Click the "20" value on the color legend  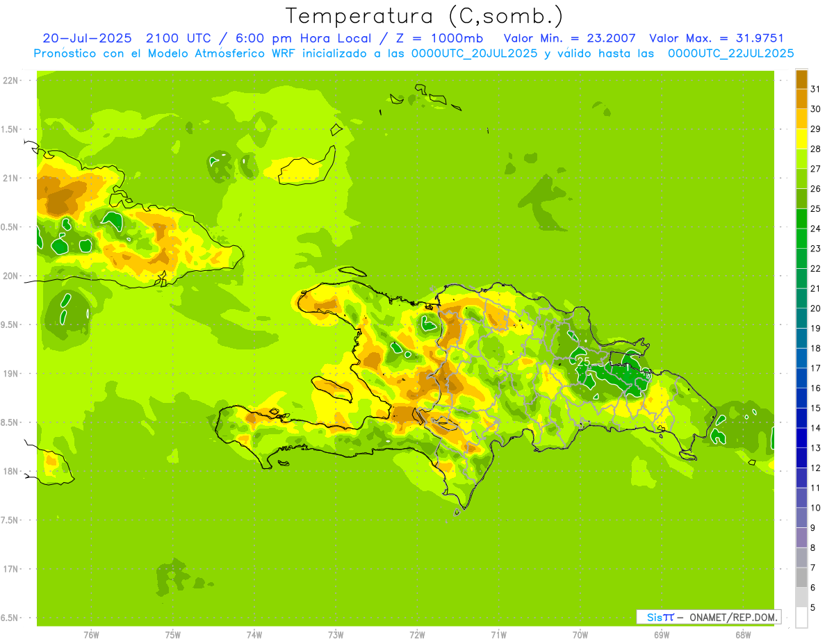tap(816, 308)
